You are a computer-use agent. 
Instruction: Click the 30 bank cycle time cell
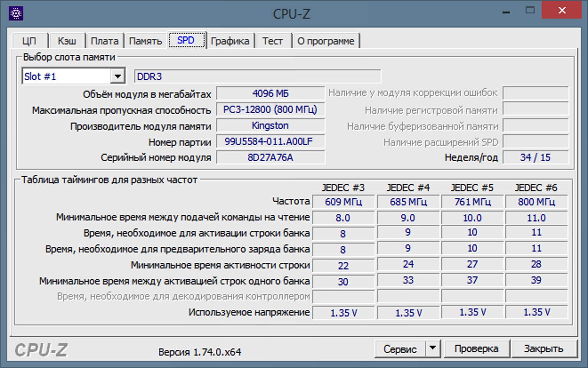(343, 282)
